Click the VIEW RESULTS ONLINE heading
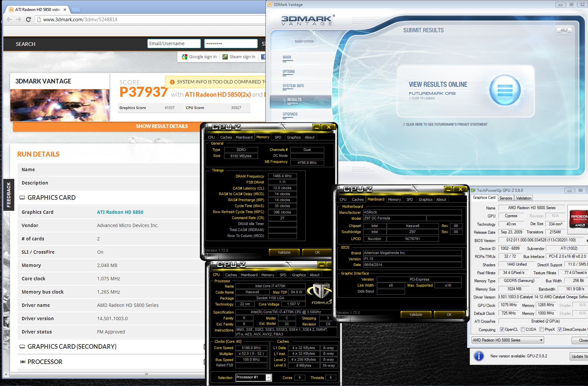588x386 pixels. pyautogui.click(x=438, y=84)
